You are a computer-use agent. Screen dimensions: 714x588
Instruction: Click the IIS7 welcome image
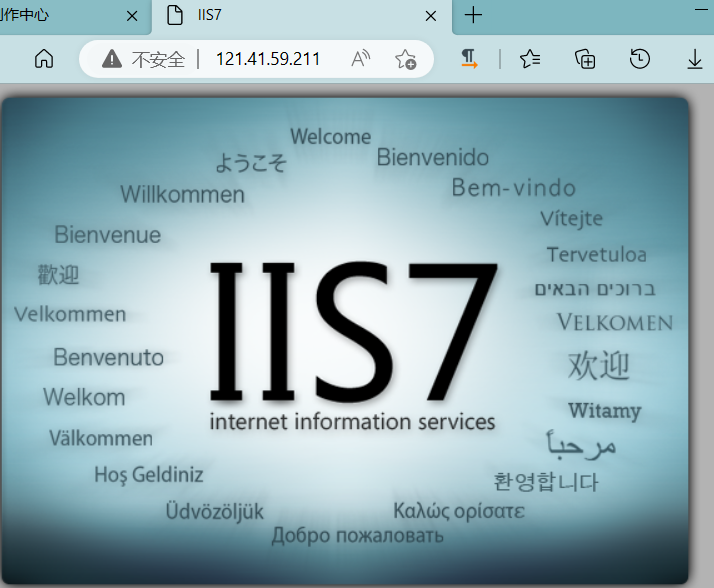click(x=345, y=341)
